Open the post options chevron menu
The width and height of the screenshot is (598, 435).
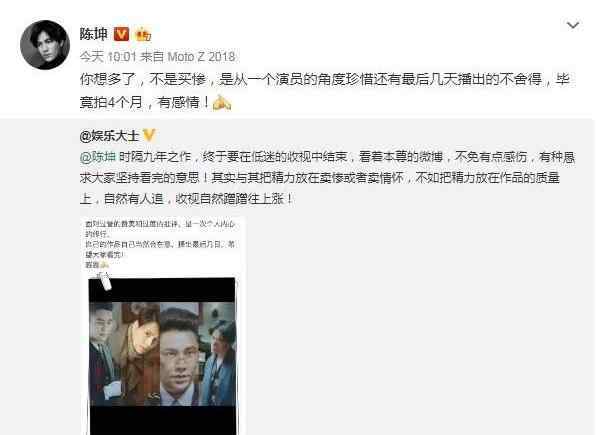(573, 25)
